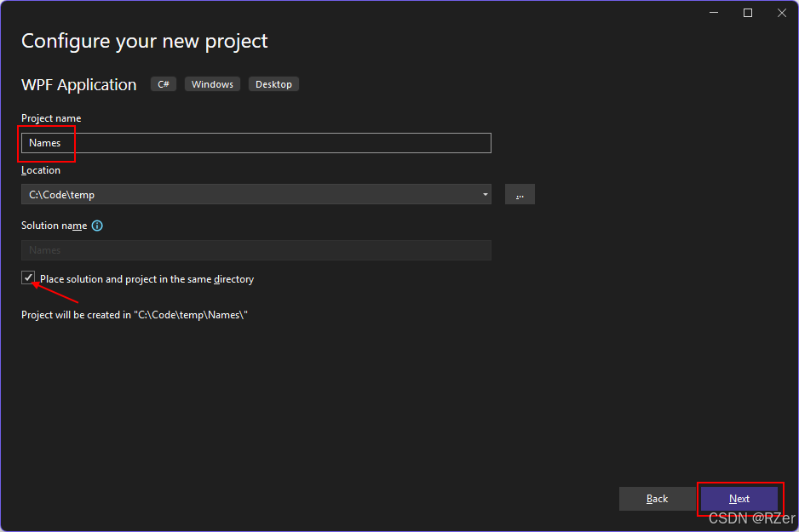Click the Windows platform tag
This screenshot has width=799, height=532.
coord(212,84)
